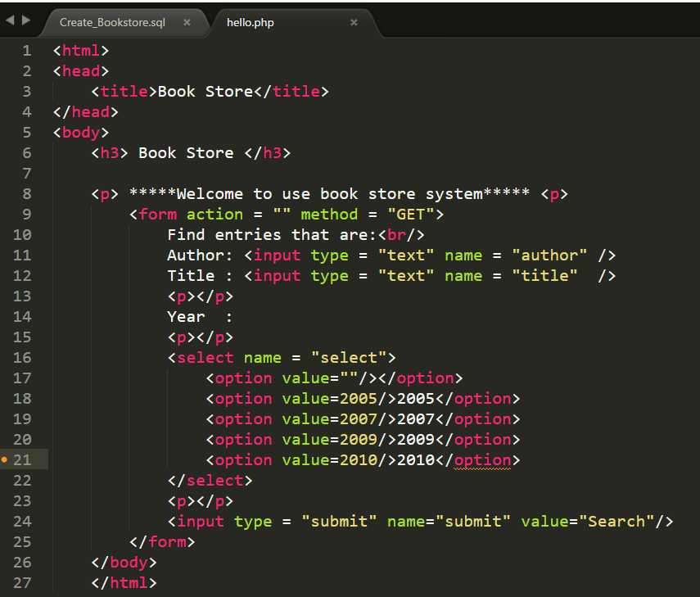Click the empty paragraph tags on line 15
700x597 pixels.
[201, 337]
